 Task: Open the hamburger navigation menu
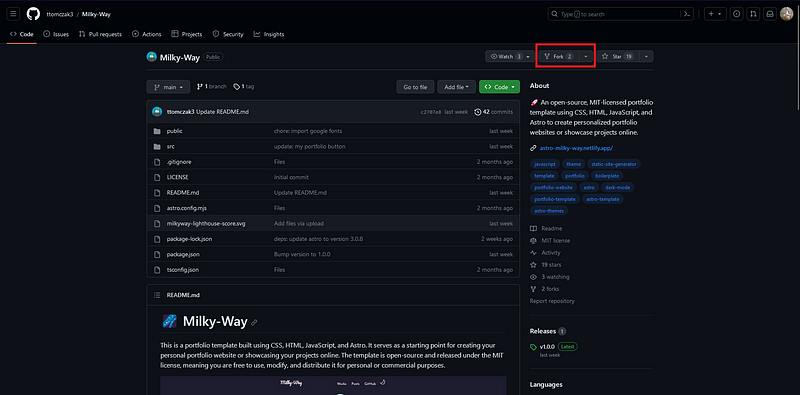click(x=13, y=14)
